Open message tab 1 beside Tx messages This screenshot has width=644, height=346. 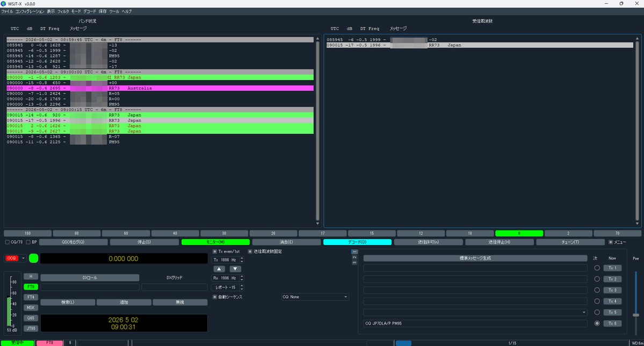[x=354, y=252]
